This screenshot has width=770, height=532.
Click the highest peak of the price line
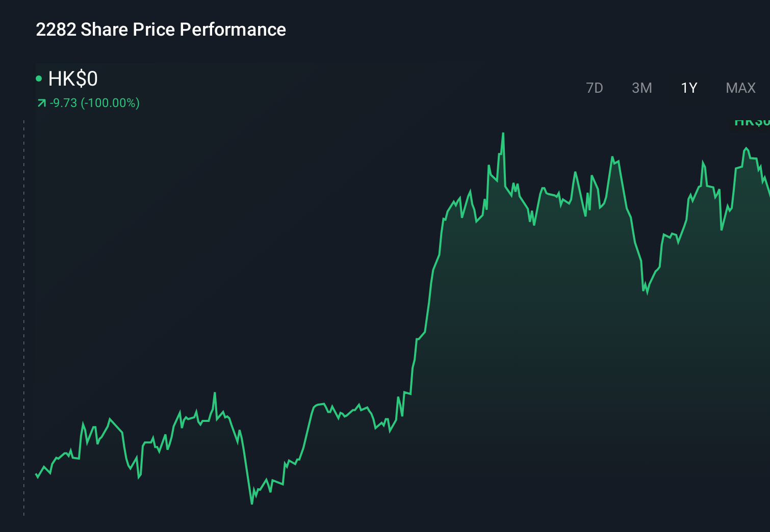click(x=503, y=134)
